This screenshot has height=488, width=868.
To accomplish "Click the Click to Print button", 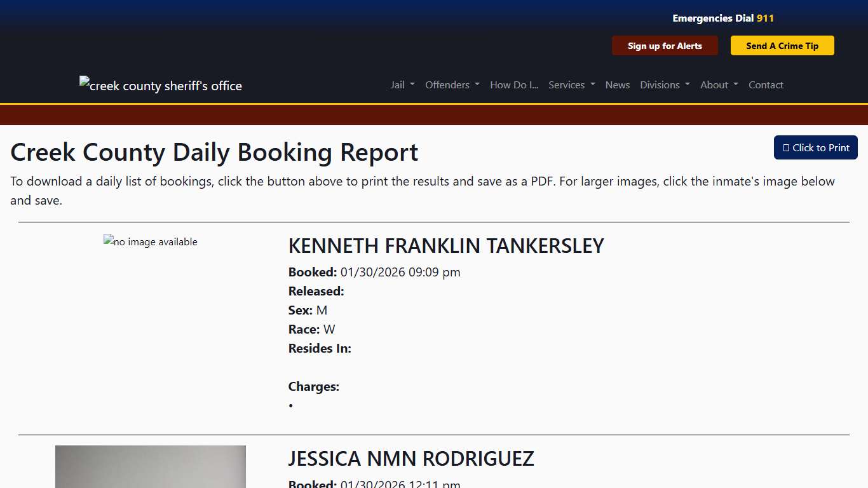I will 815,147.
